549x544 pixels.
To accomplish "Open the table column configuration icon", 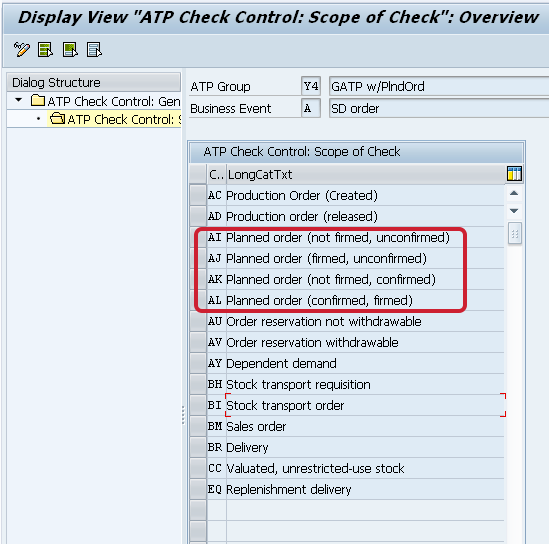I will [514, 174].
